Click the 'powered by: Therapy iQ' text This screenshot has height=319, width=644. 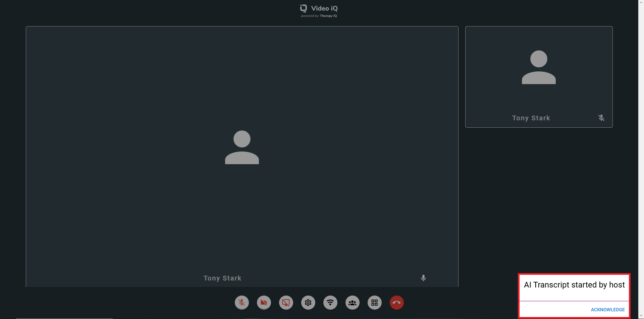[x=319, y=16]
